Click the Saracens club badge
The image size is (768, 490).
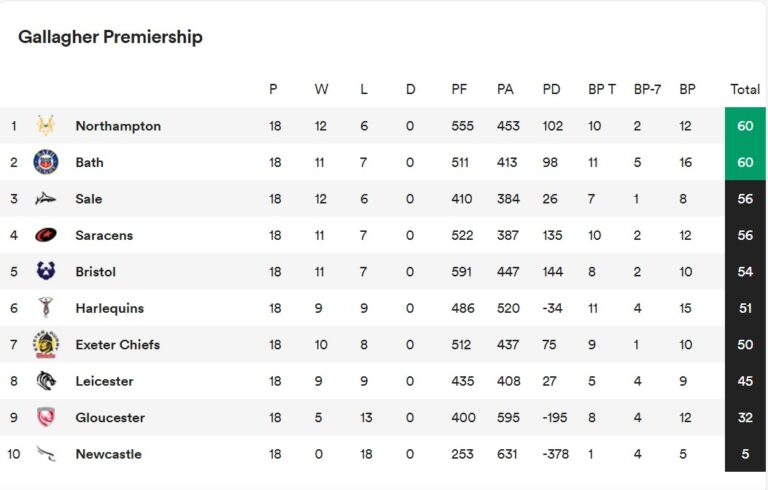pos(45,235)
